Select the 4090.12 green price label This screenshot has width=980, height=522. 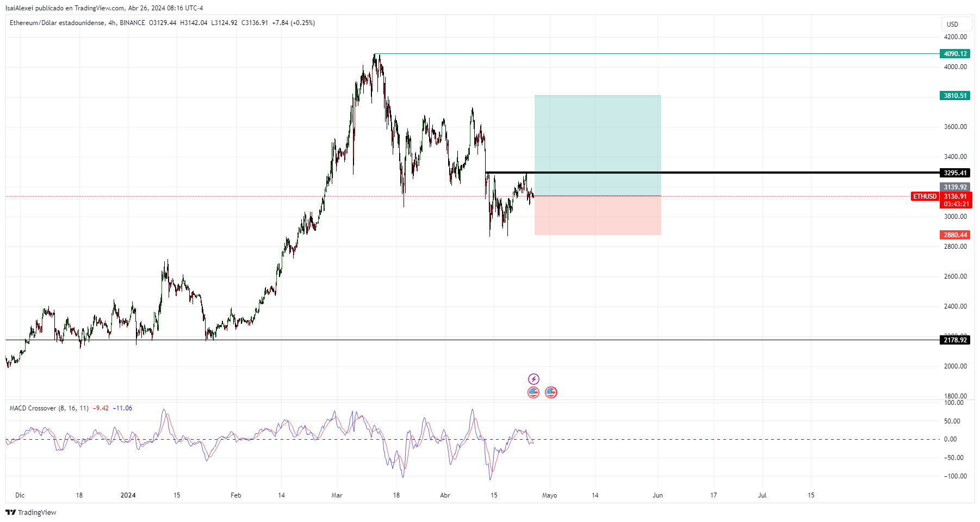coord(955,54)
